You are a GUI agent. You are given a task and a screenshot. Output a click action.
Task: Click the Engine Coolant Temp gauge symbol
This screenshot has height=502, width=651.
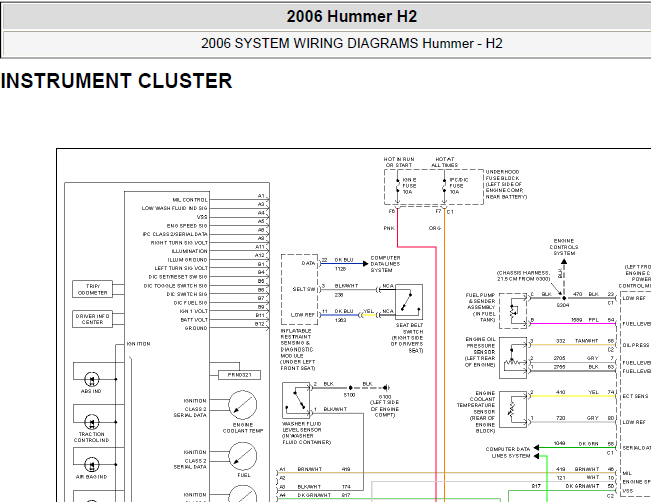(242, 405)
